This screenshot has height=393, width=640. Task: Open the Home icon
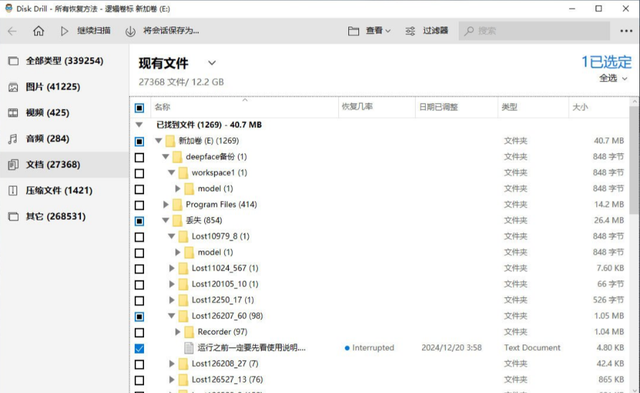(38, 31)
